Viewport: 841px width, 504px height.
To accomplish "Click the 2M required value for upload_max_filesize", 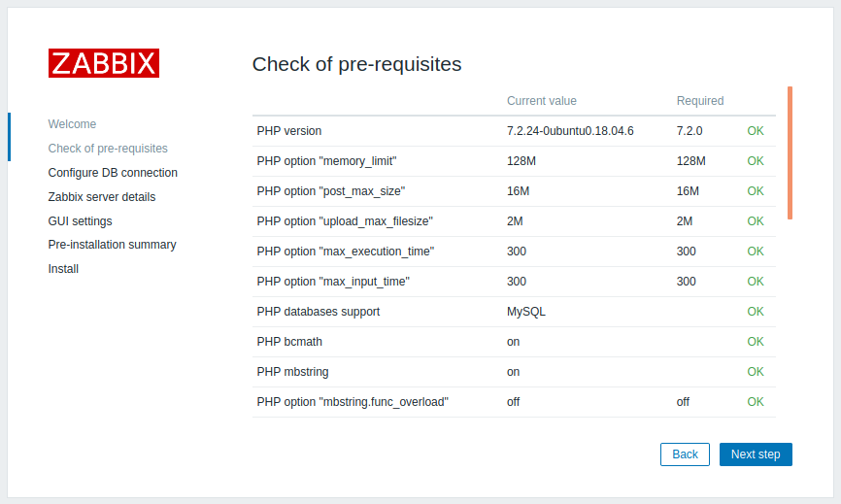I will (x=685, y=220).
